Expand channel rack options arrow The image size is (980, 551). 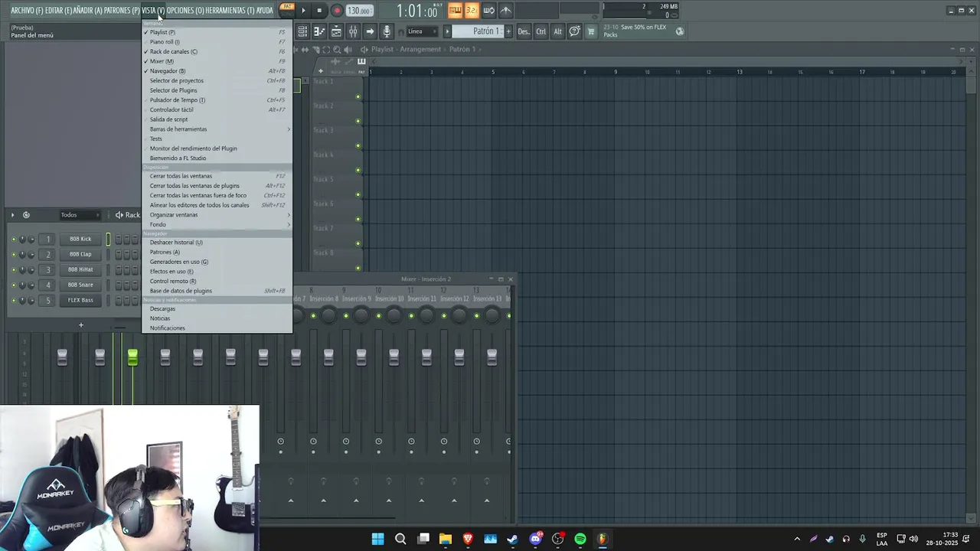click(x=13, y=215)
